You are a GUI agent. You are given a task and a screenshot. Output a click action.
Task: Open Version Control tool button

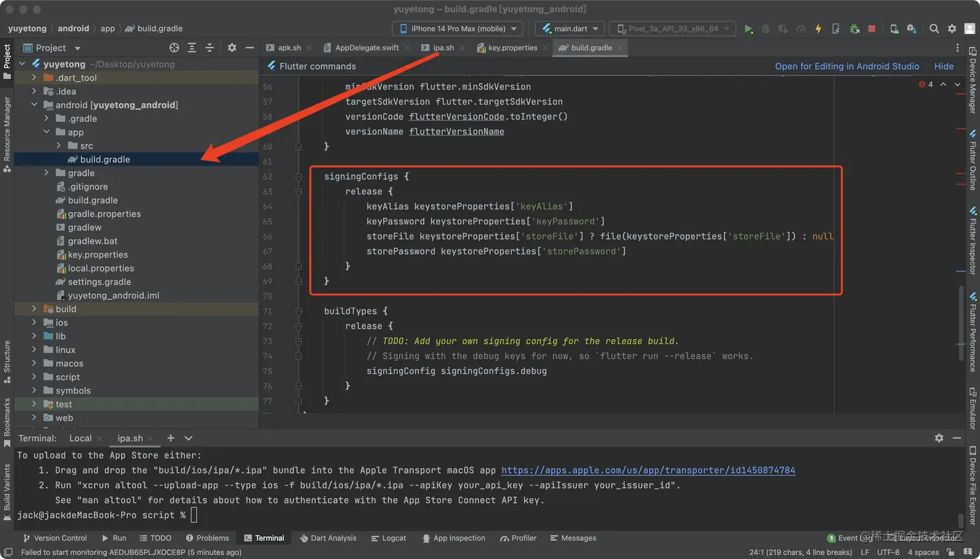point(55,538)
